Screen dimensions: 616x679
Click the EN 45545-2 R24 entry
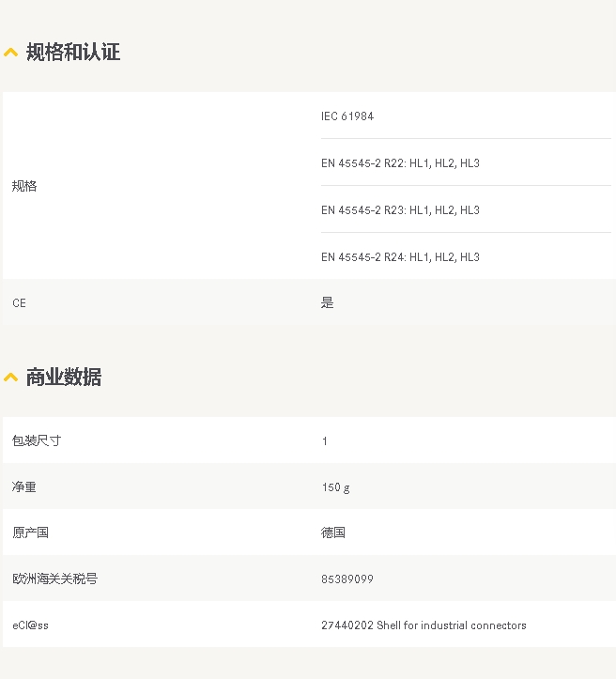[x=400, y=257]
